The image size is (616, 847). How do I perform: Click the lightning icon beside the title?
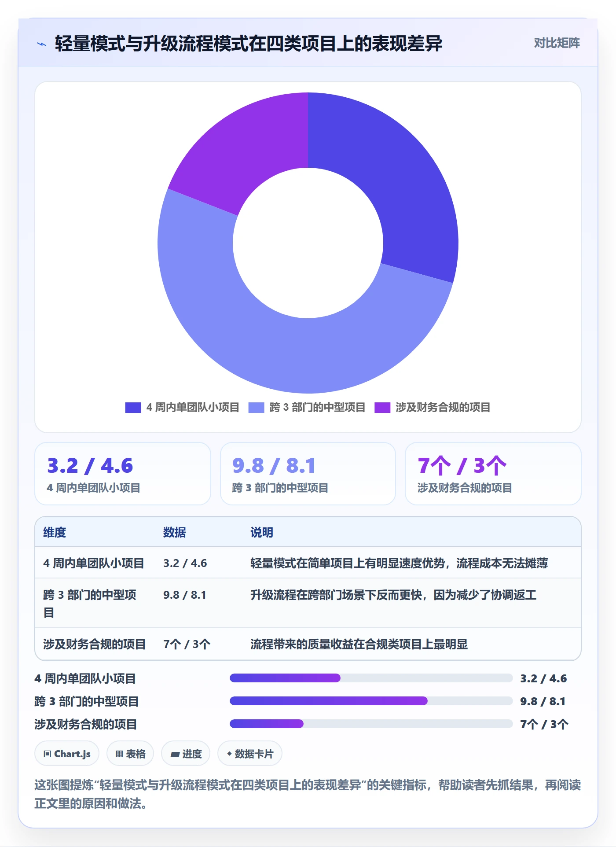point(42,44)
